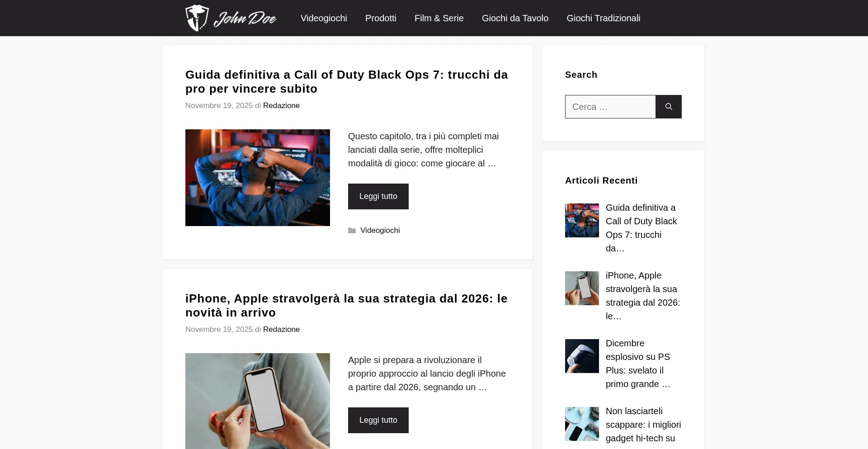The image size is (868, 449).
Task: Open Giochi da Tavolo in navigation
Action: [515, 18]
